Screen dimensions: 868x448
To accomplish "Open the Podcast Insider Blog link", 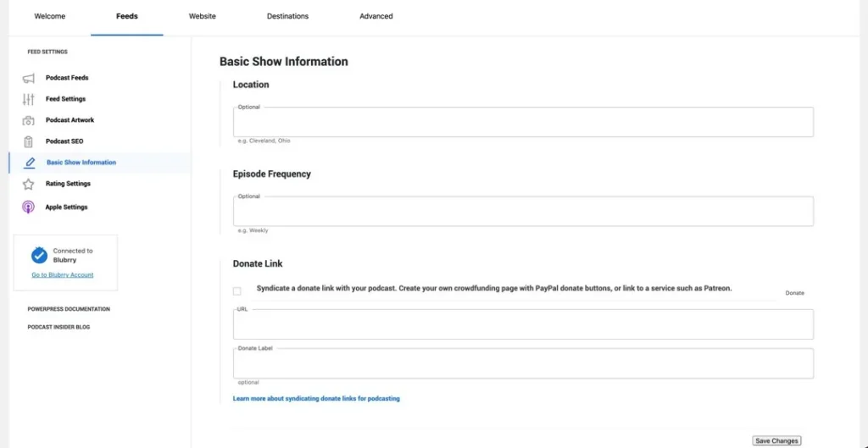I will pos(58,327).
